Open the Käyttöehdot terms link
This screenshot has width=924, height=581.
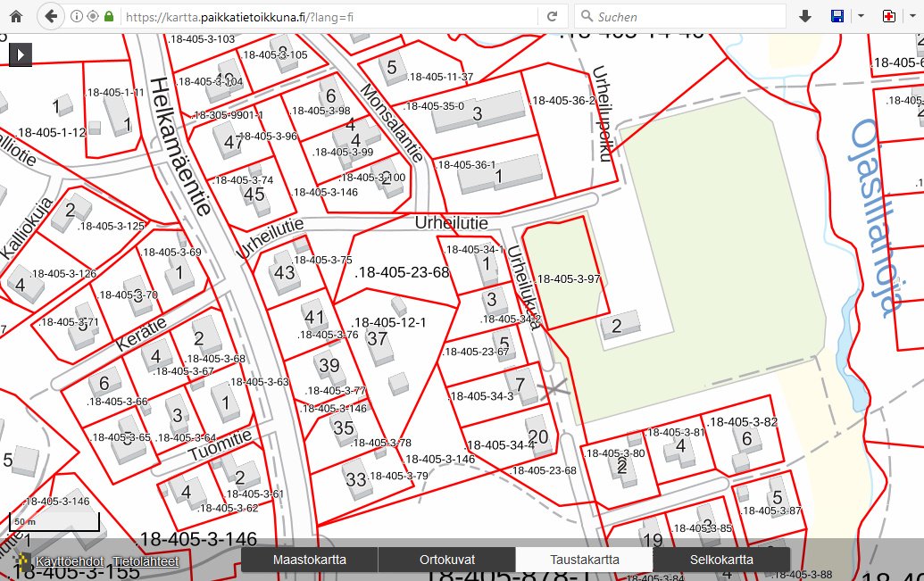tap(70, 561)
